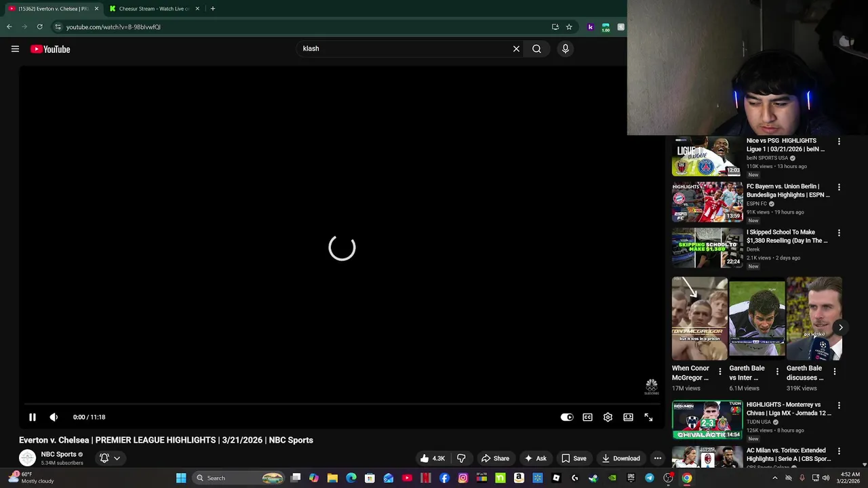Open NBC Sports channel name link
868x488 pixels.
tap(58, 454)
